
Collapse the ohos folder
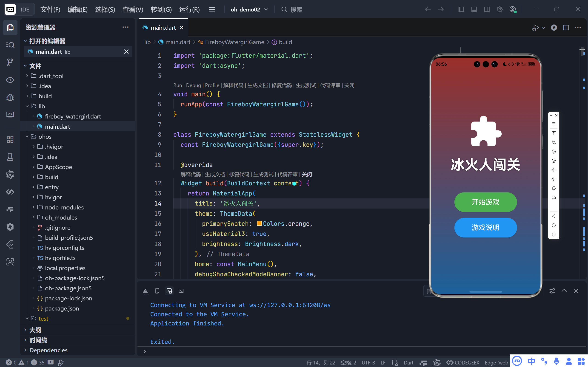(45, 137)
